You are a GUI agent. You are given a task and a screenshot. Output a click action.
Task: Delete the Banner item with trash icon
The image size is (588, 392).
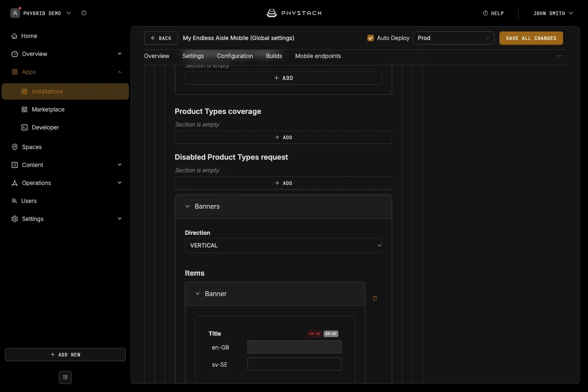pyautogui.click(x=375, y=298)
